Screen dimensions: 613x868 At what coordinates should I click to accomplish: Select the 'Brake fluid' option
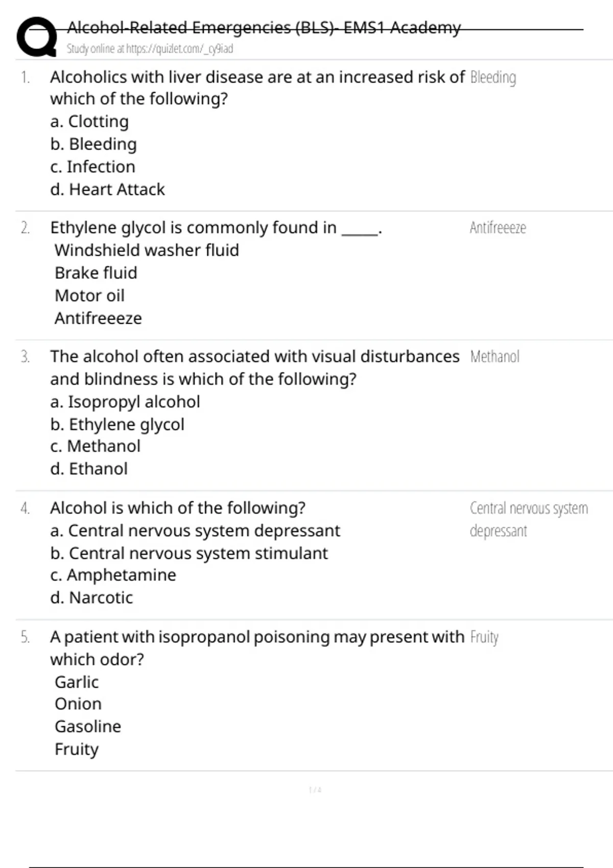[96, 273]
